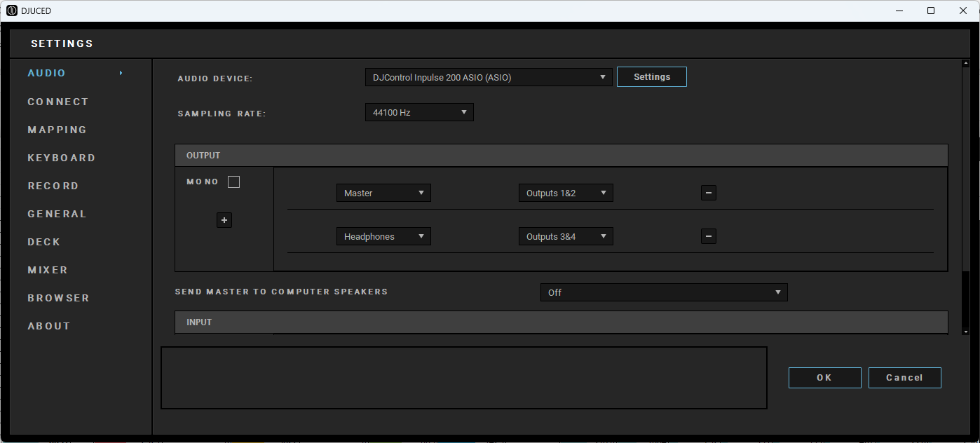980x443 pixels.
Task: Open the Mixer settings section
Action: tap(48, 270)
